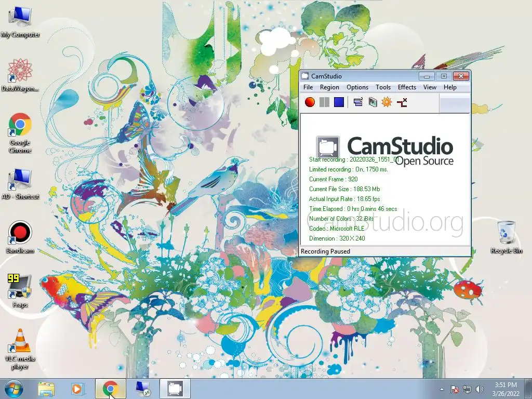Open Windows Media Player from the taskbar
532x399 pixels.
point(77,389)
